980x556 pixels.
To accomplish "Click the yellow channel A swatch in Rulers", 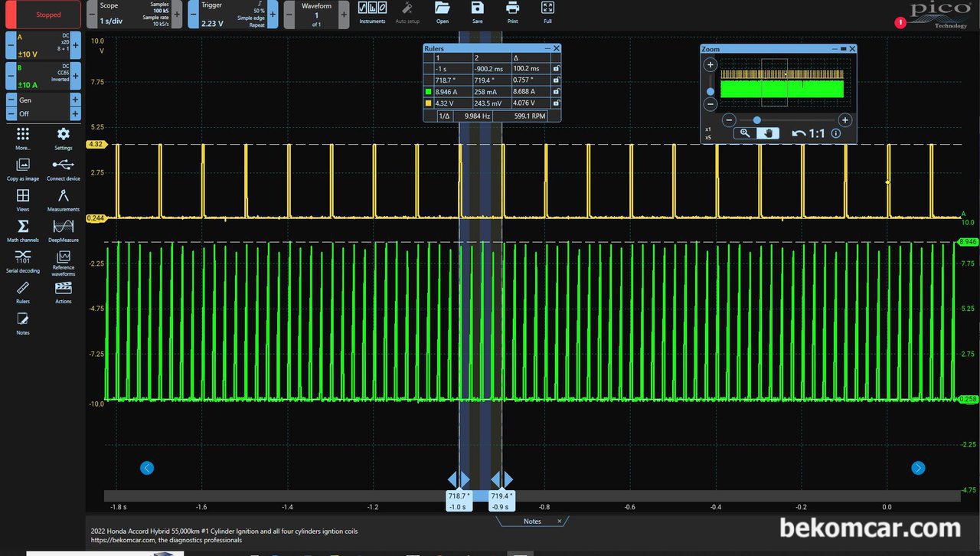I will click(x=428, y=103).
